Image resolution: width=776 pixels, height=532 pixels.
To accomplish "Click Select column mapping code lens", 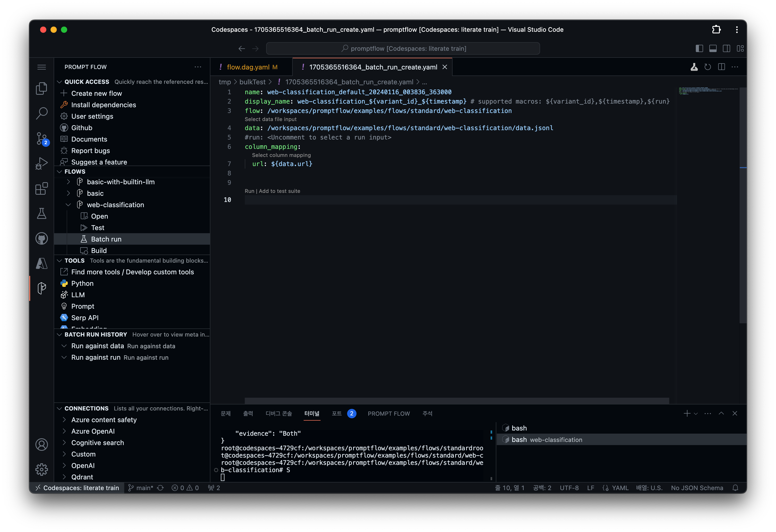I will pyautogui.click(x=281, y=155).
